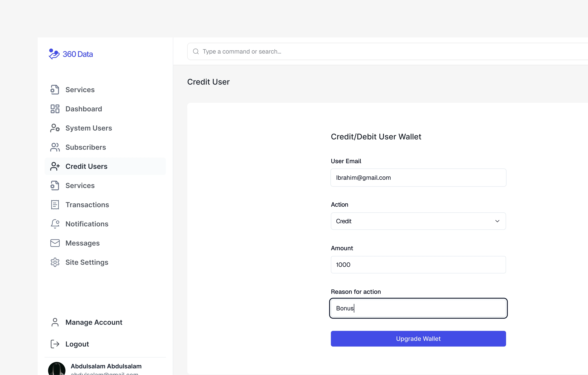Click the Site Settings gear icon
The height and width of the screenshot is (375, 588).
coord(55,262)
